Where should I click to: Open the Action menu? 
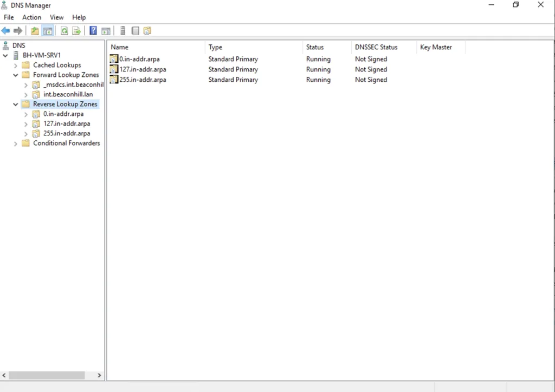point(31,17)
